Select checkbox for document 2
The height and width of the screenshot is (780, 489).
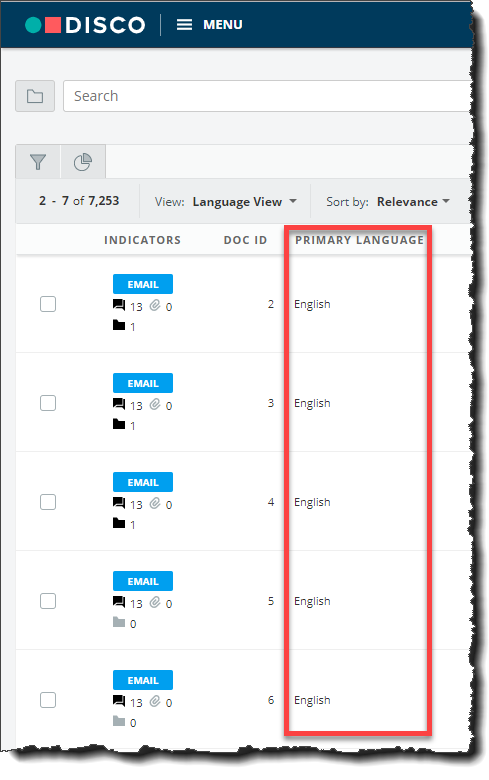(x=48, y=304)
